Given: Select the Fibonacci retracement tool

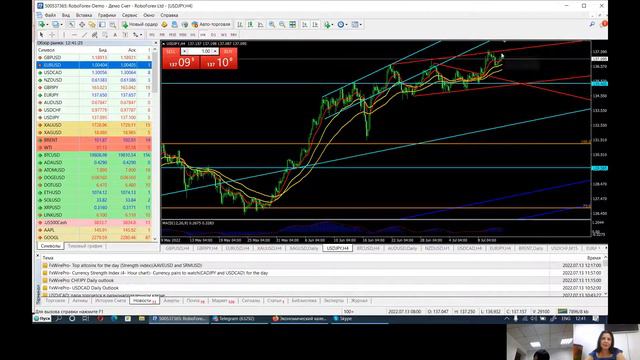Looking at the screenshot, I should coord(105,35).
